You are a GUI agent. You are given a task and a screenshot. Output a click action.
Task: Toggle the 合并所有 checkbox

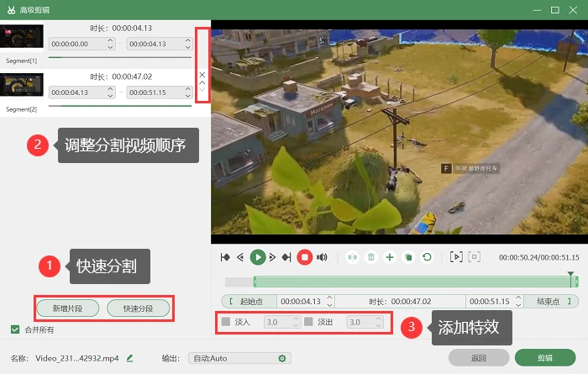(x=15, y=329)
